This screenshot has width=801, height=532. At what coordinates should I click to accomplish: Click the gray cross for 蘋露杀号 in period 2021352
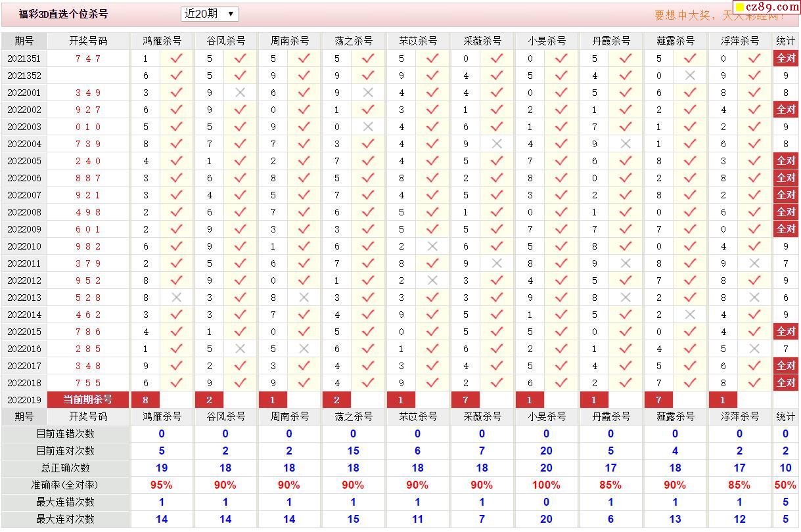coord(689,76)
